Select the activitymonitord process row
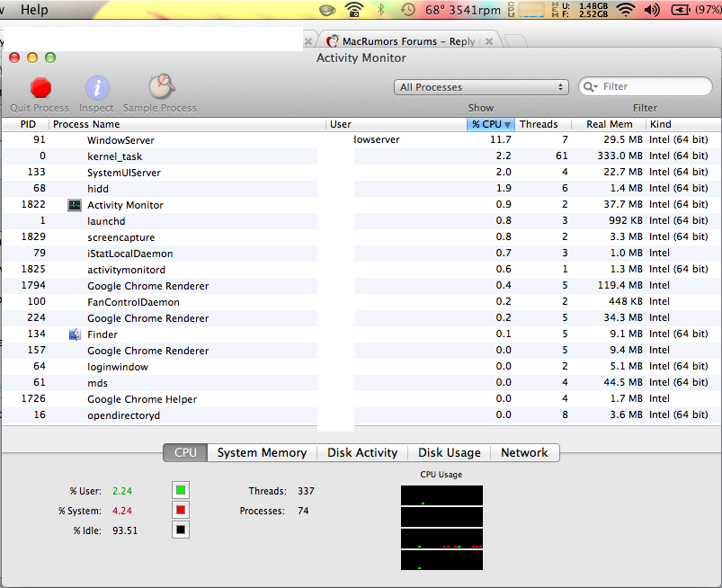 pos(361,270)
